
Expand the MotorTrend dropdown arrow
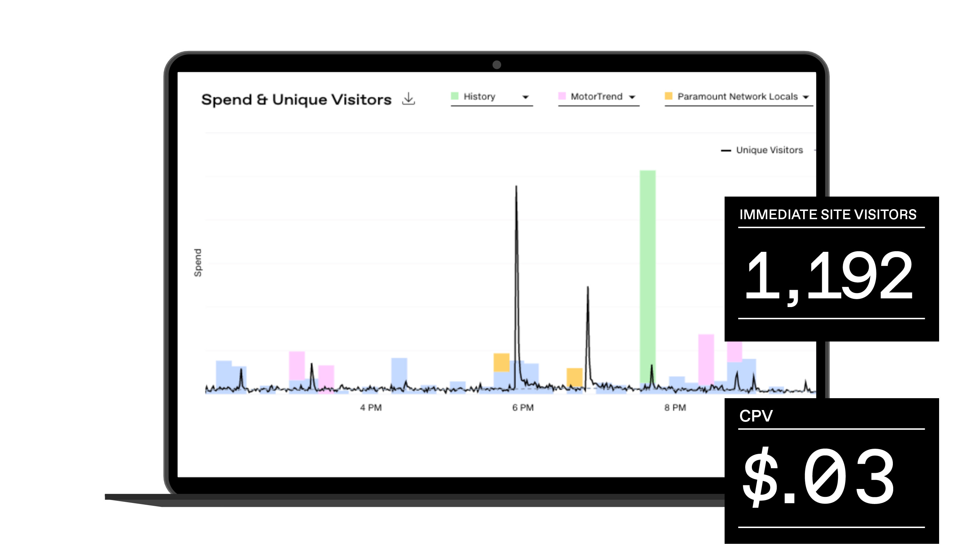pyautogui.click(x=632, y=97)
